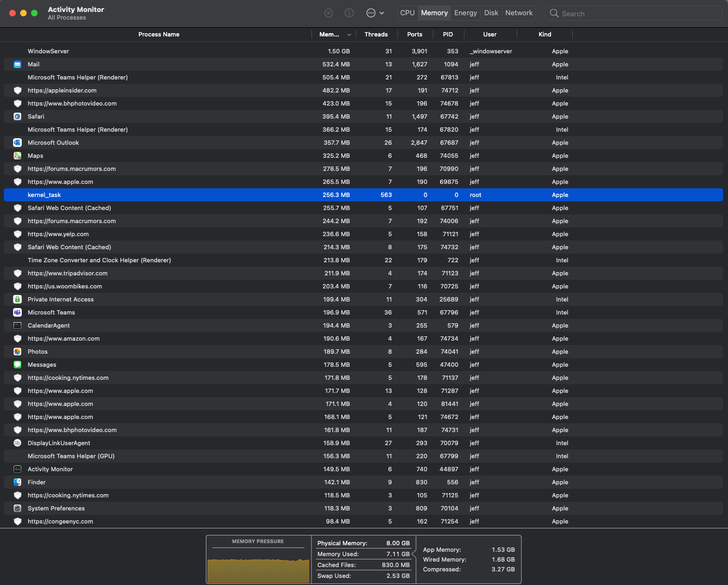Sort by the PID column header

point(448,34)
